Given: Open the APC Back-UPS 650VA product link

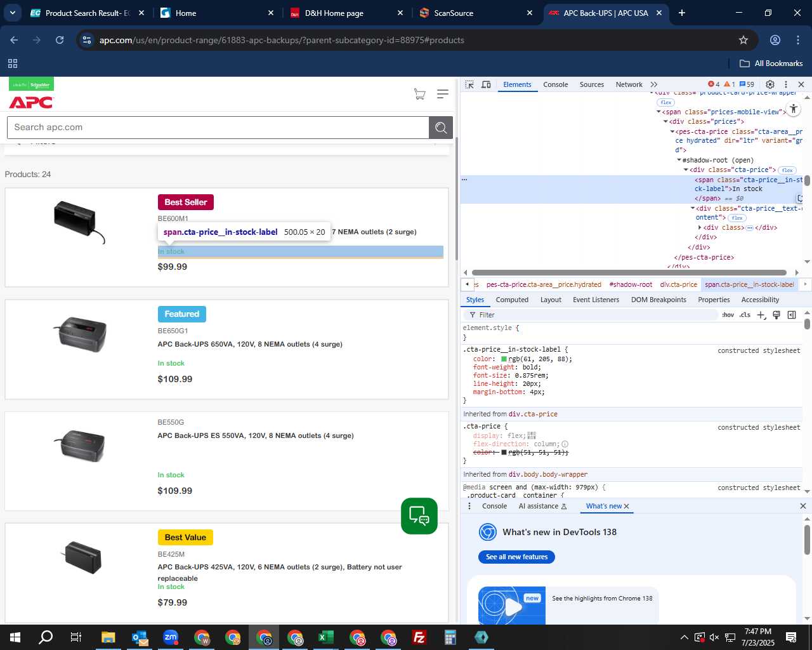Looking at the screenshot, I should 250,344.
